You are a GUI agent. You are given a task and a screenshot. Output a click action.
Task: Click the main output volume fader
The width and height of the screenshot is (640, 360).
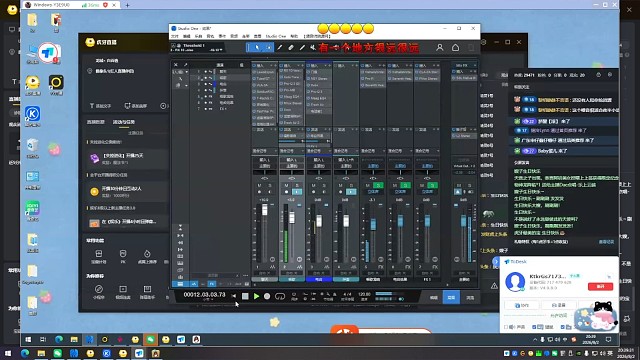[464, 221]
